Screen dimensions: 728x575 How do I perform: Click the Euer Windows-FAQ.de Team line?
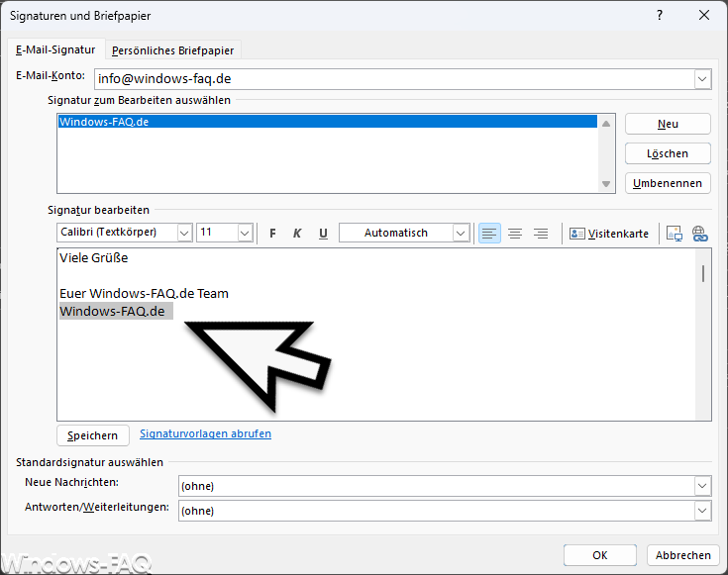click(x=144, y=294)
